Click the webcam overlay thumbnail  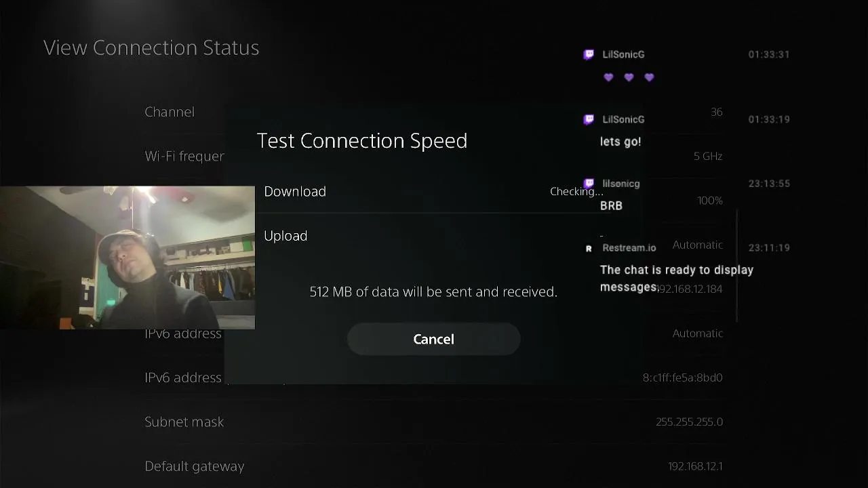pyautogui.click(x=127, y=258)
